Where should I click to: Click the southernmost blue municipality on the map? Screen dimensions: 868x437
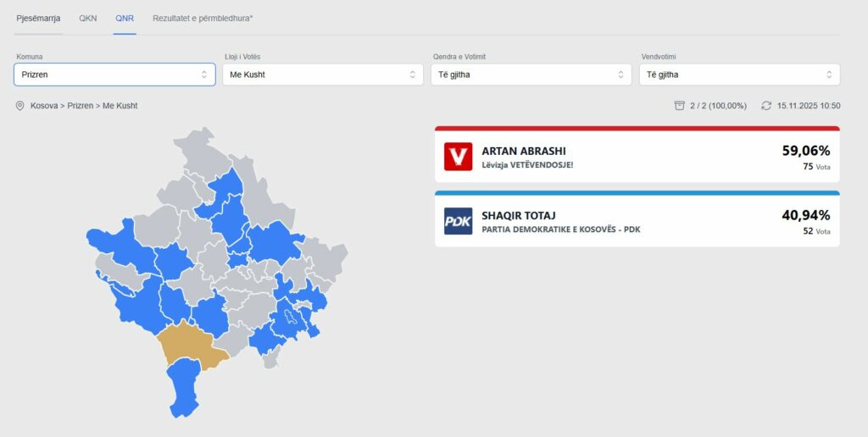pyautogui.click(x=184, y=388)
